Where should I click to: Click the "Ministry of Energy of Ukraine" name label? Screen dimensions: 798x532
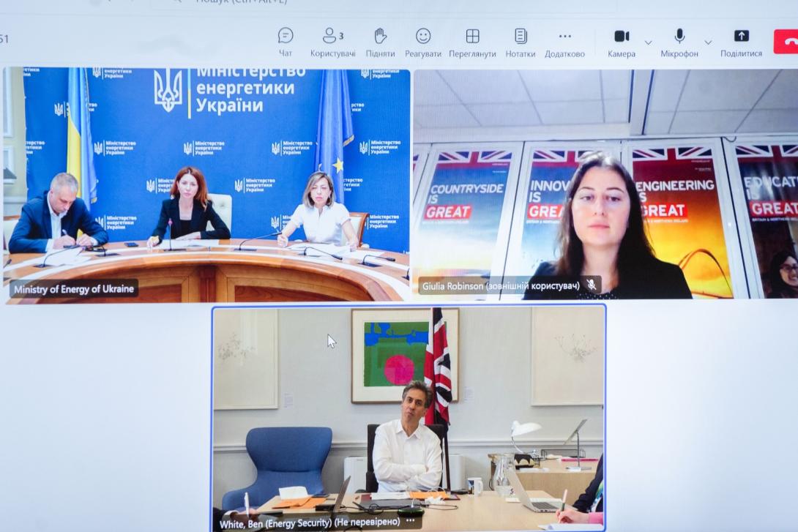[x=74, y=288]
